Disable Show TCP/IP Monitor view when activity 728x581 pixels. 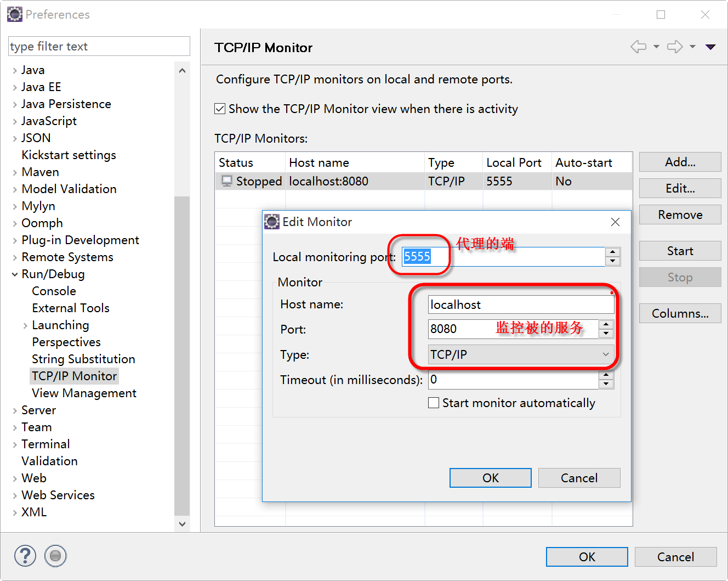click(x=219, y=109)
